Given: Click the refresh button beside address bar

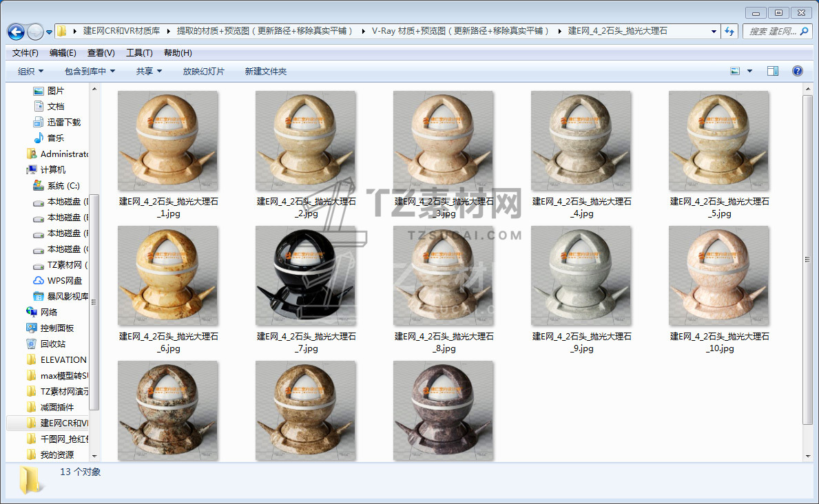Looking at the screenshot, I should [729, 32].
